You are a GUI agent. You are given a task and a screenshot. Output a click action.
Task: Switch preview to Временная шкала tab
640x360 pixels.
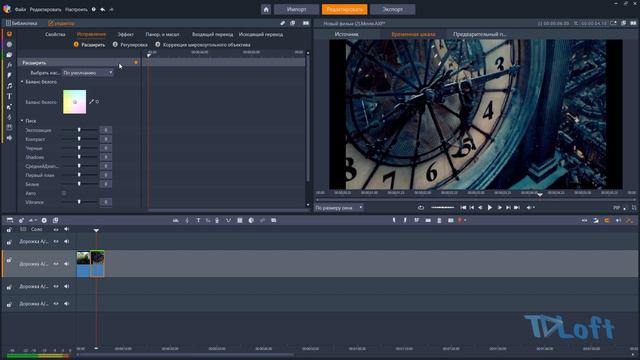(413, 34)
